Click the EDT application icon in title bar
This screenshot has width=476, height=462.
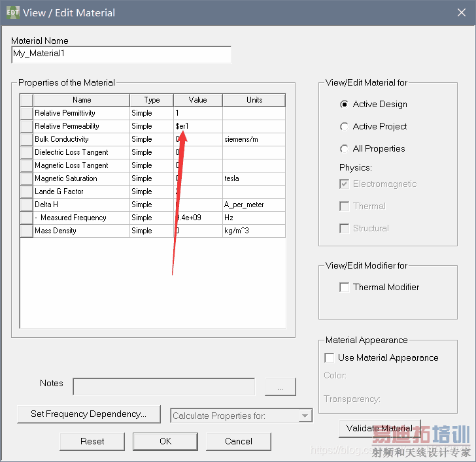13,12
